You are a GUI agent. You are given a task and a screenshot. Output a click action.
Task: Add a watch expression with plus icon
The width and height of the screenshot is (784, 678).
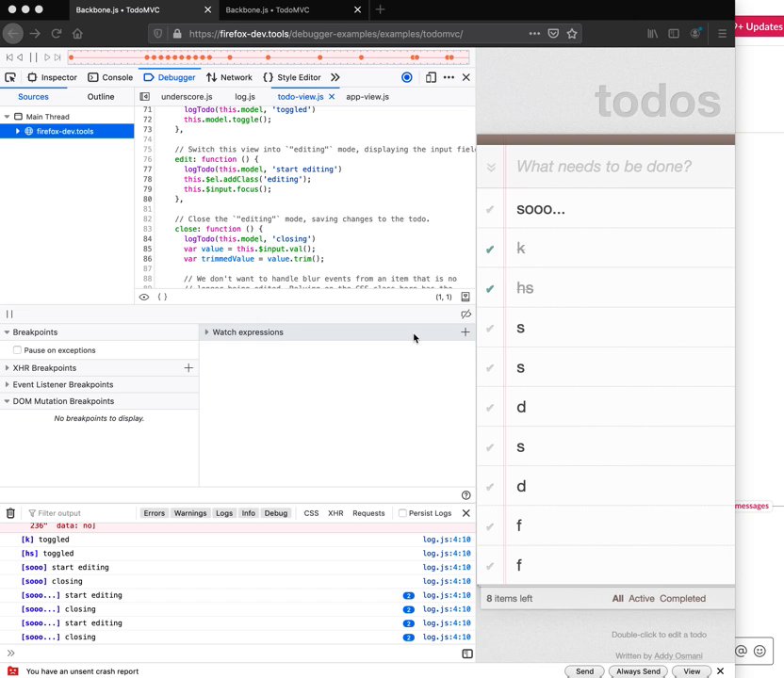pyautogui.click(x=465, y=332)
